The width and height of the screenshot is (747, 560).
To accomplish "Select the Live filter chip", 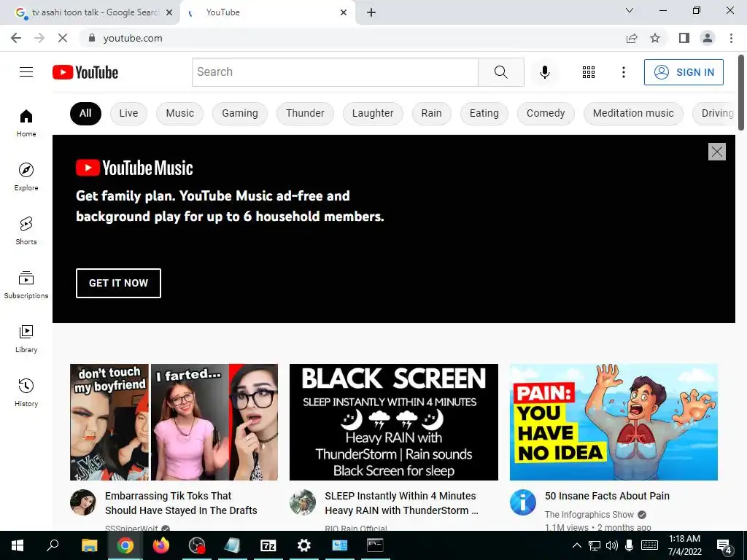I will click(x=128, y=113).
